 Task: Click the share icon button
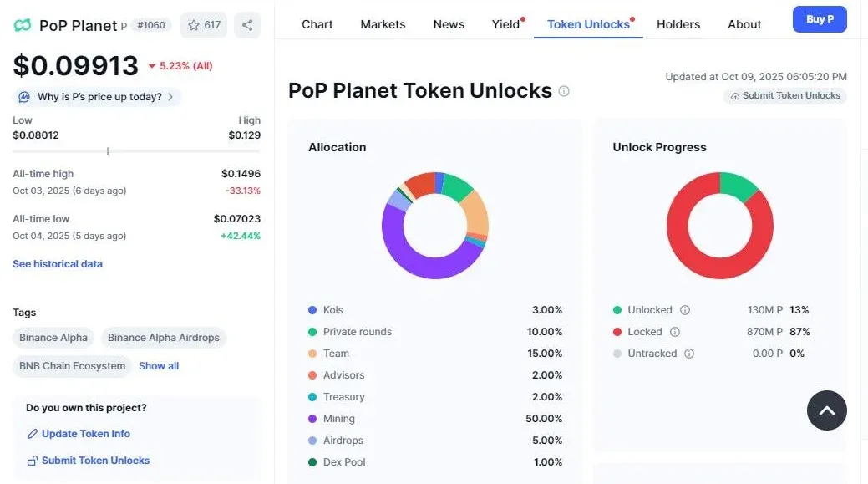247,25
